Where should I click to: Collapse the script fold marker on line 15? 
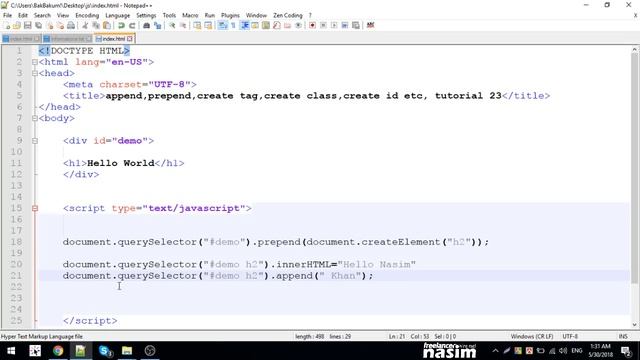tap(35, 208)
